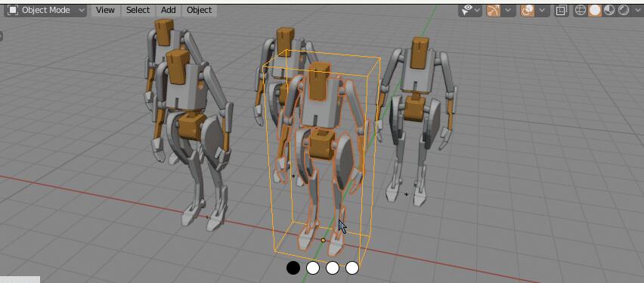The width and height of the screenshot is (644, 283).
Task: Click the selectability and visibility icon
Action: coord(466,11)
